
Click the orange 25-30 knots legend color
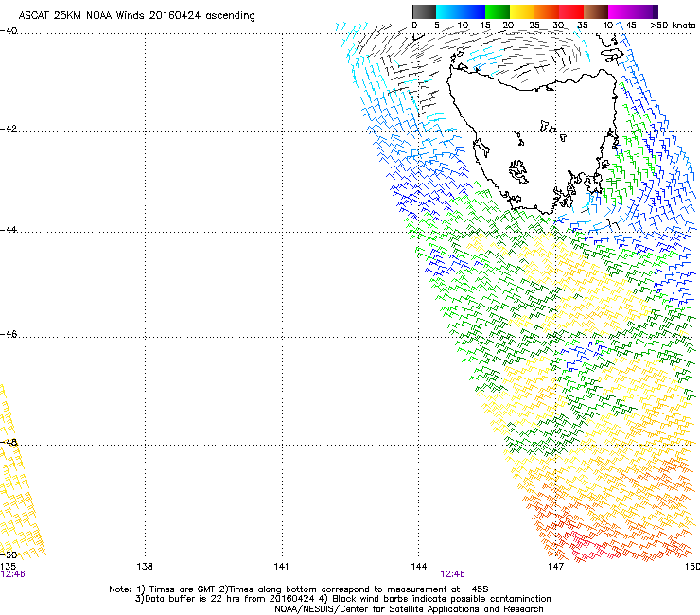tap(547, 11)
